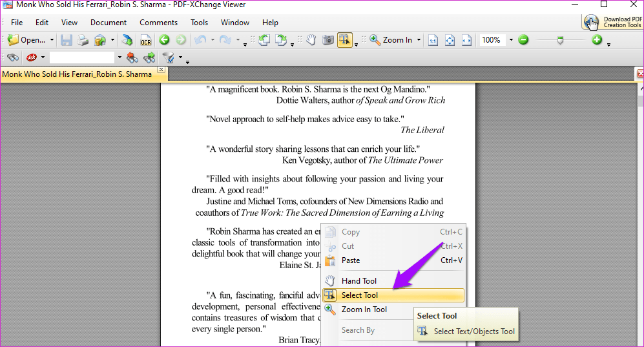Click the Find binoculars icon
This screenshot has width=644, height=347.
tap(13, 58)
